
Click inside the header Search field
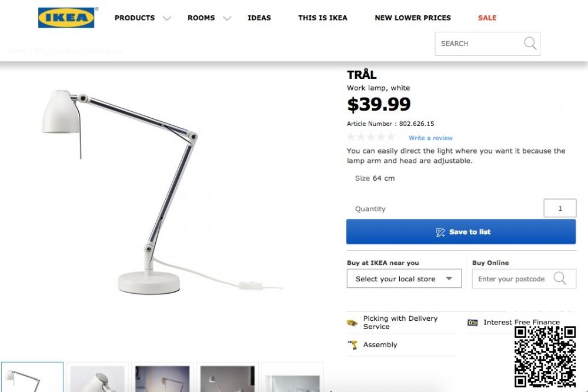pos(477,44)
